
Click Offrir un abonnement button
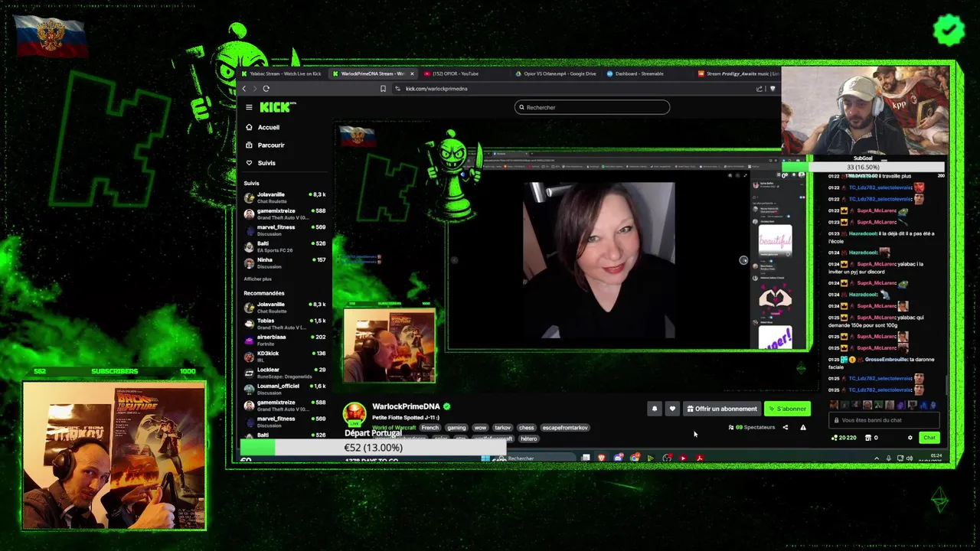tap(722, 409)
